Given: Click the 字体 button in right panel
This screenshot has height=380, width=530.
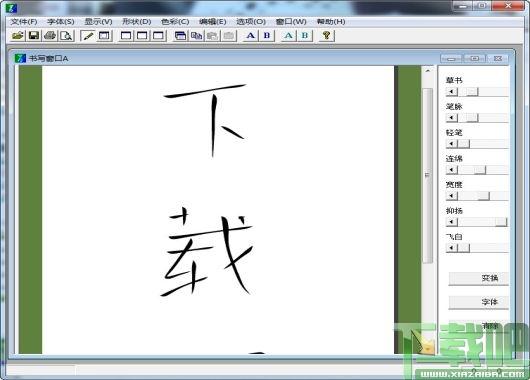Looking at the screenshot, I should [x=479, y=302].
